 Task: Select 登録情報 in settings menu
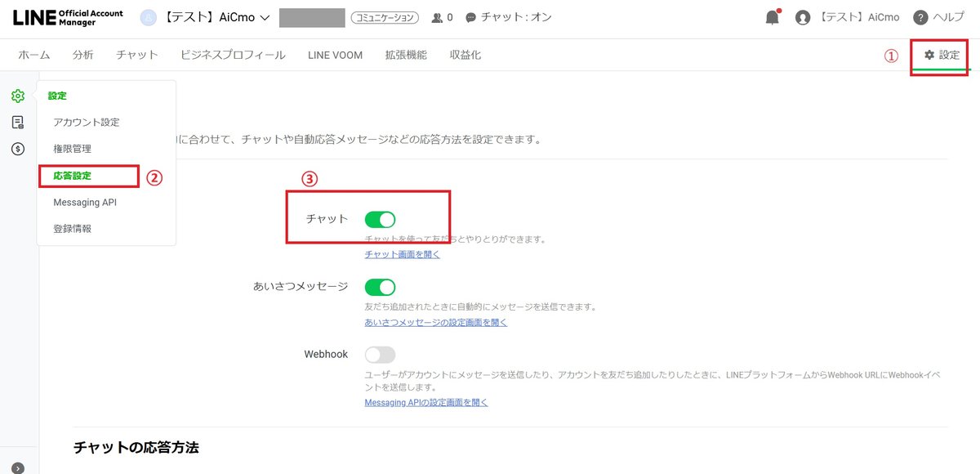[72, 229]
